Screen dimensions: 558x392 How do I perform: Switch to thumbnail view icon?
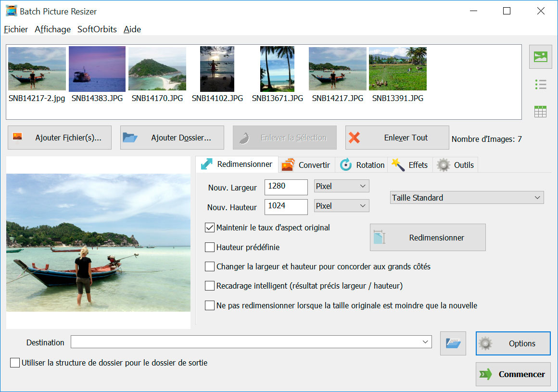540,57
